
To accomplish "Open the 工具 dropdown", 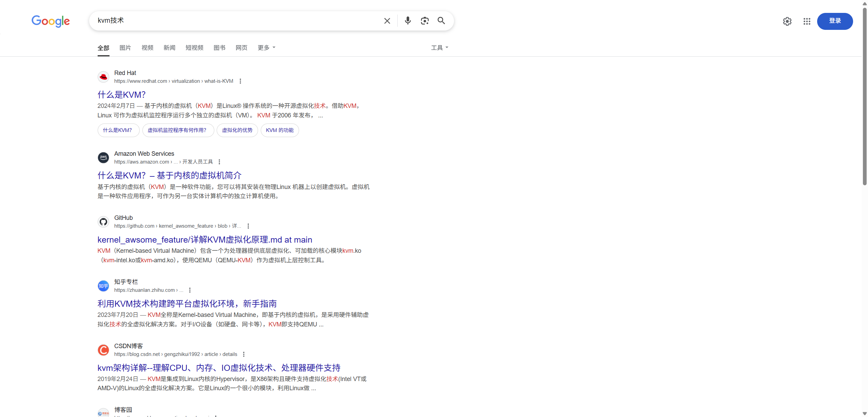I will click(x=440, y=48).
